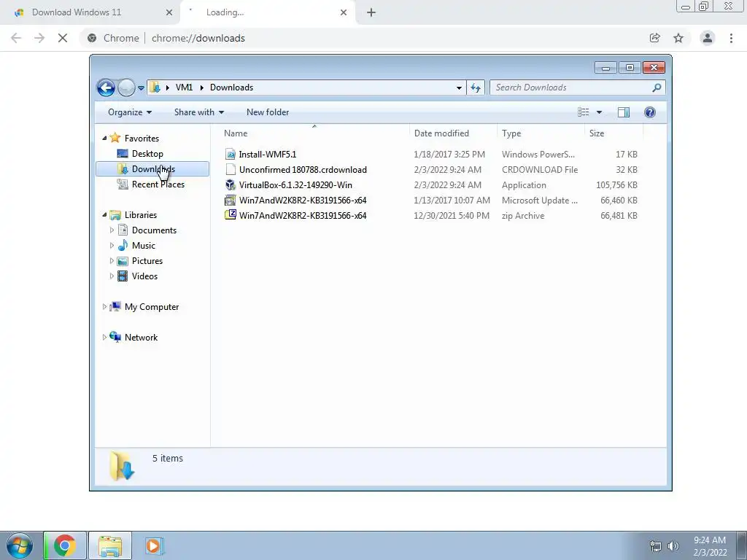Open the Videos library
The image size is (747, 560).
(x=144, y=276)
